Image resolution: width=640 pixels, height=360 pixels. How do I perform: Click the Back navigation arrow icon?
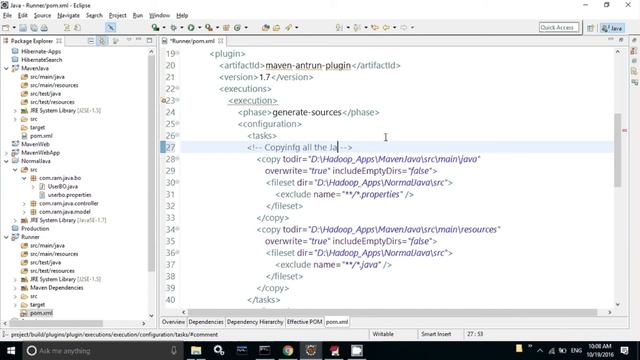coord(386,28)
